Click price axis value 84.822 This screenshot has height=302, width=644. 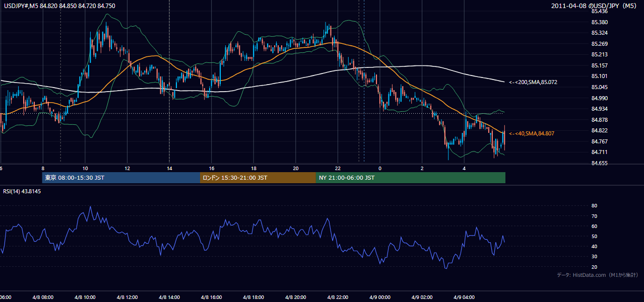[599, 130]
